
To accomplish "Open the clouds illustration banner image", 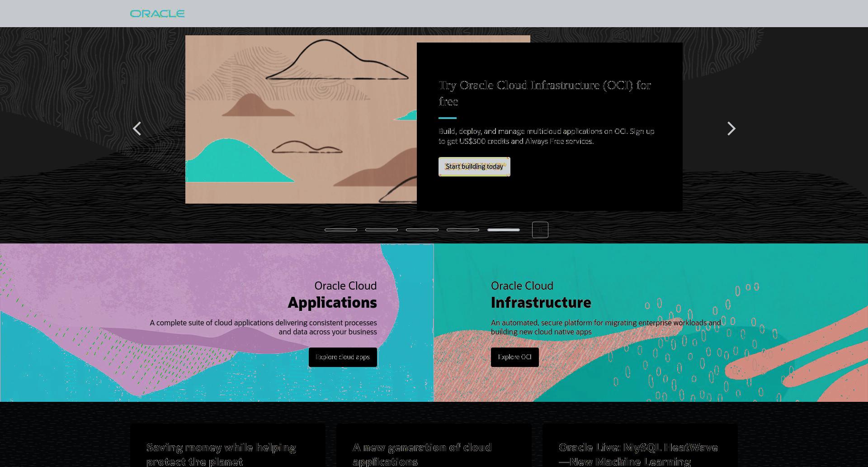I will [x=301, y=119].
